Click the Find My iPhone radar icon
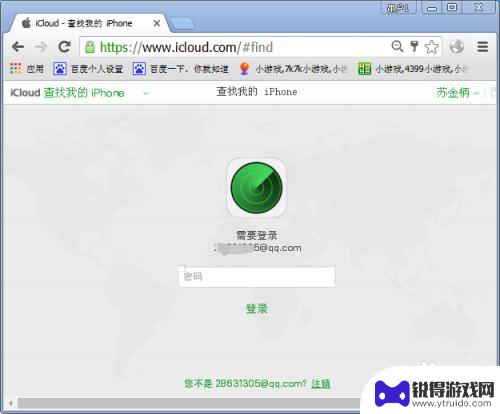500x414 pixels. (256, 188)
